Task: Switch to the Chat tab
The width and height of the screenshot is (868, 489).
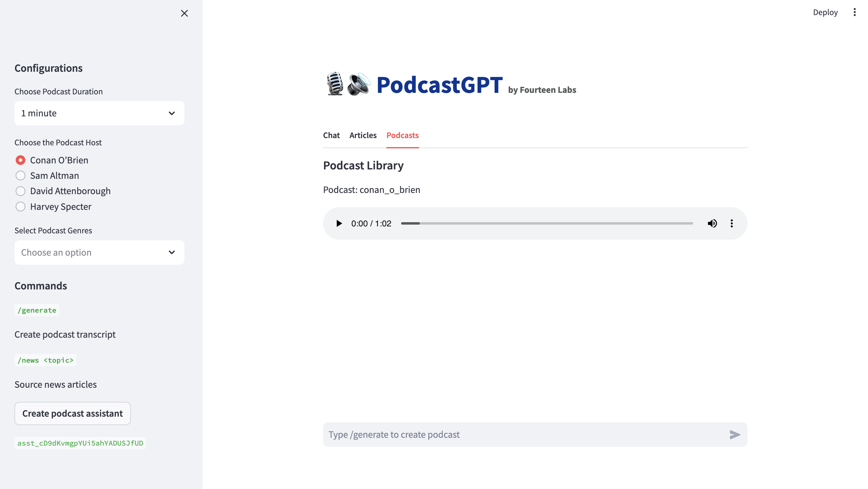Action: [x=331, y=135]
